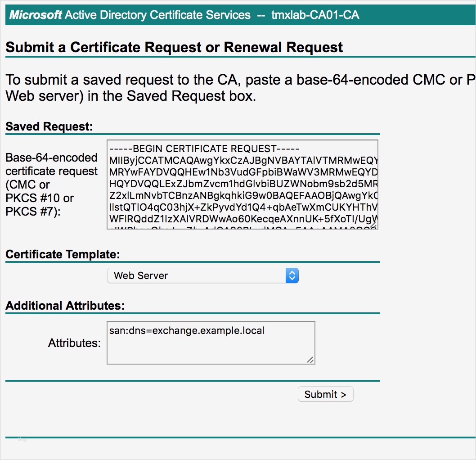
Task: Click the Additional Attributes section heading
Action: coord(65,306)
